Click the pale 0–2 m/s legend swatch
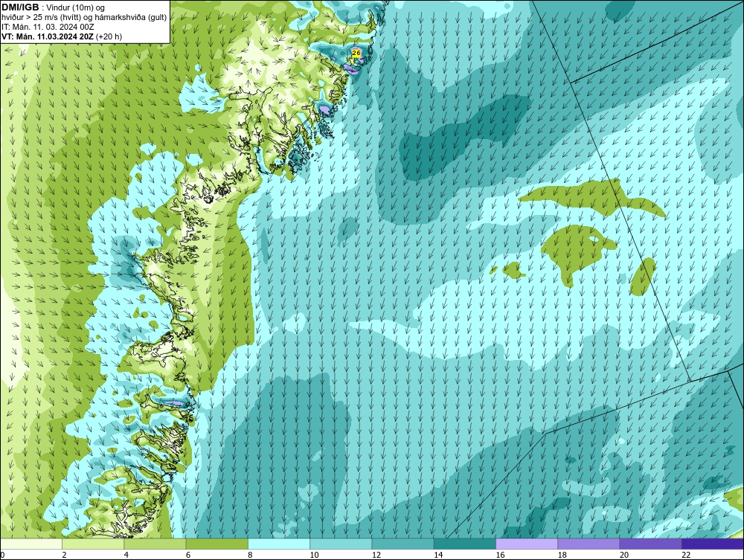Image resolution: width=744 pixels, height=560 pixels. click(31, 544)
